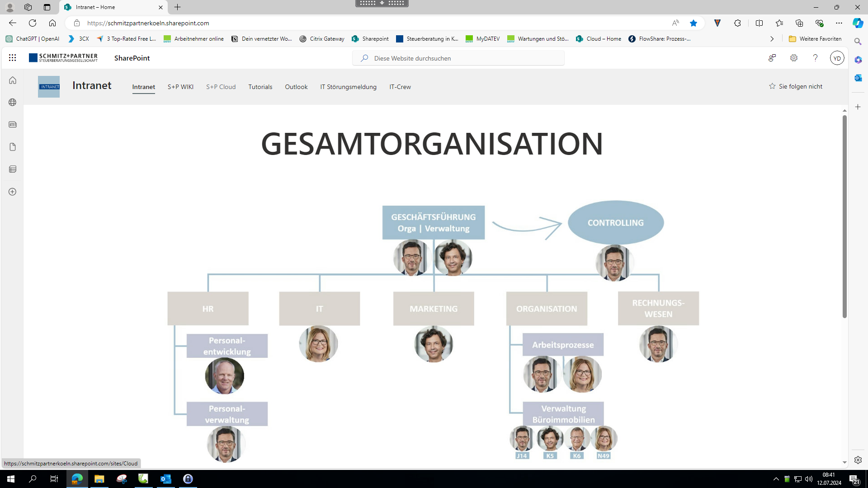Open the My Files page icon
The height and width of the screenshot is (488, 868).
[13, 147]
